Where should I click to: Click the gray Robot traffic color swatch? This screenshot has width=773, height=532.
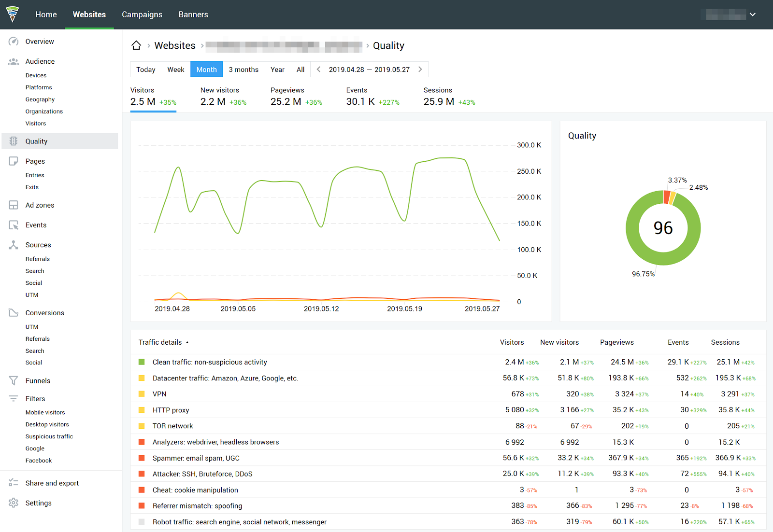[142, 522]
